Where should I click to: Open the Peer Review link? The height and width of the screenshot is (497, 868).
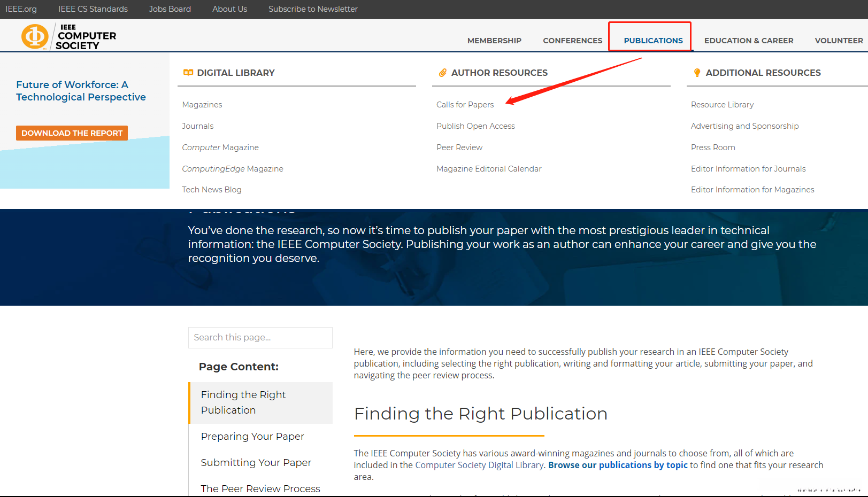(459, 147)
